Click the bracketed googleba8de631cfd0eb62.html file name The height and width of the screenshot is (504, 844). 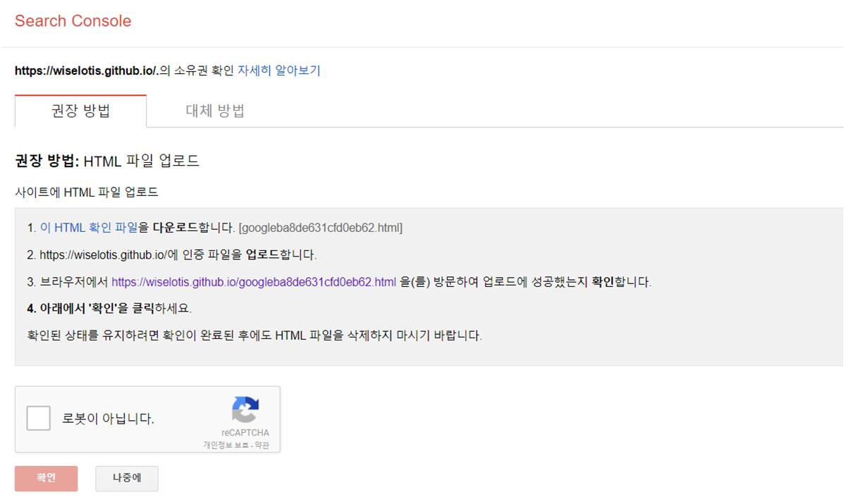[x=320, y=228]
